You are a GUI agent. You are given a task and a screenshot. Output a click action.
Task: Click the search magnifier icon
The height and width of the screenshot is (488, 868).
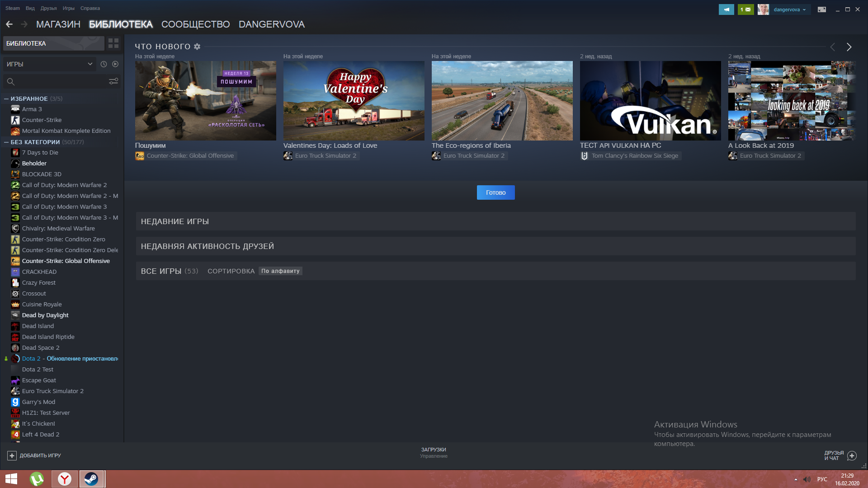tap(11, 82)
